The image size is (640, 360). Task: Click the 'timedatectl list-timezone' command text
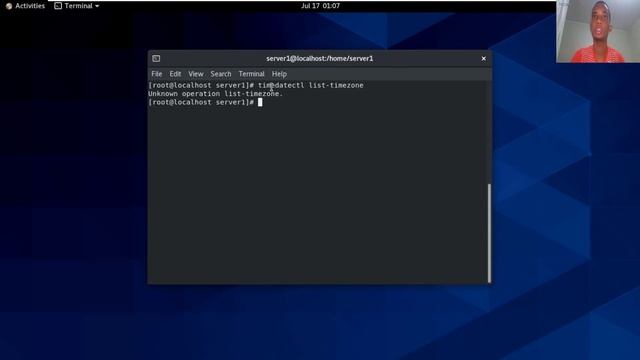pos(311,85)
